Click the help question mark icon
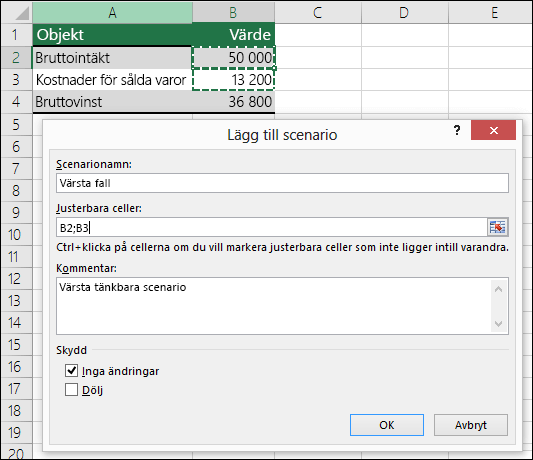Image resolution: width=533 pixels, height=460 pixels. (457, 130)
